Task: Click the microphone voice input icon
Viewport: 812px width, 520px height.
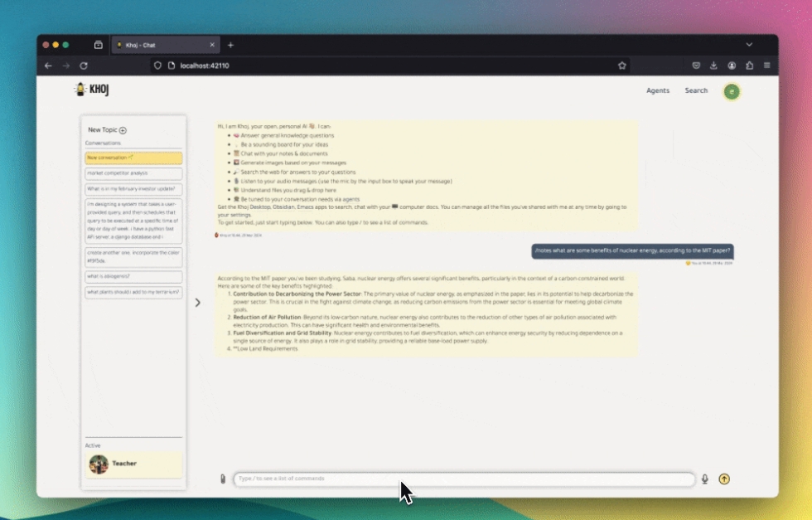Action: point(705,479)
